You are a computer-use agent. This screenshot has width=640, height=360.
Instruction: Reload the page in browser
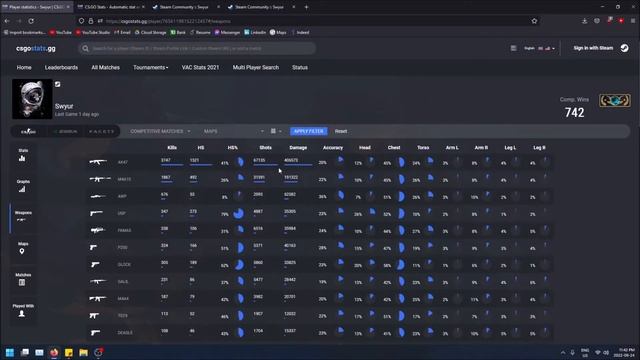[x=31, y=21]
